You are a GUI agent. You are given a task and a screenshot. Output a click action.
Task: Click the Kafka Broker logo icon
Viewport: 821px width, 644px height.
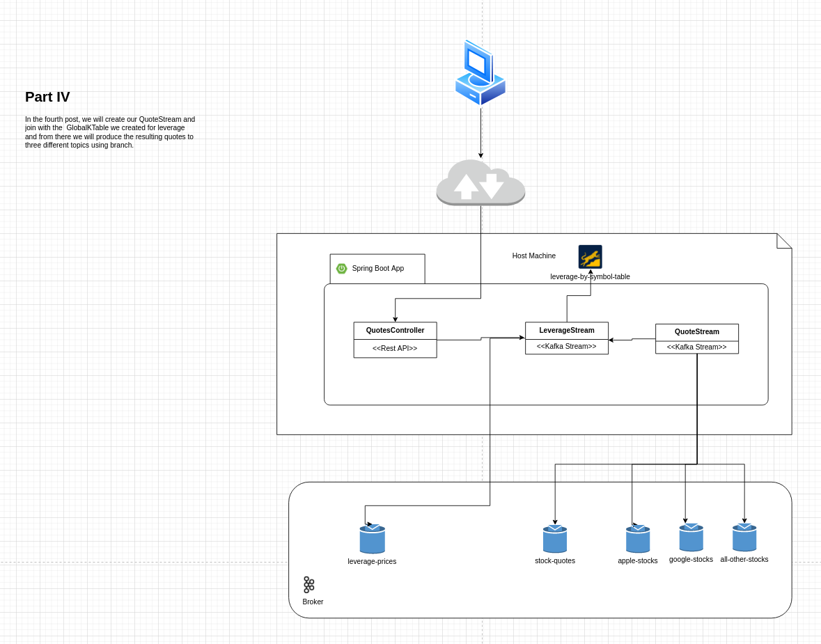(308, 585)
